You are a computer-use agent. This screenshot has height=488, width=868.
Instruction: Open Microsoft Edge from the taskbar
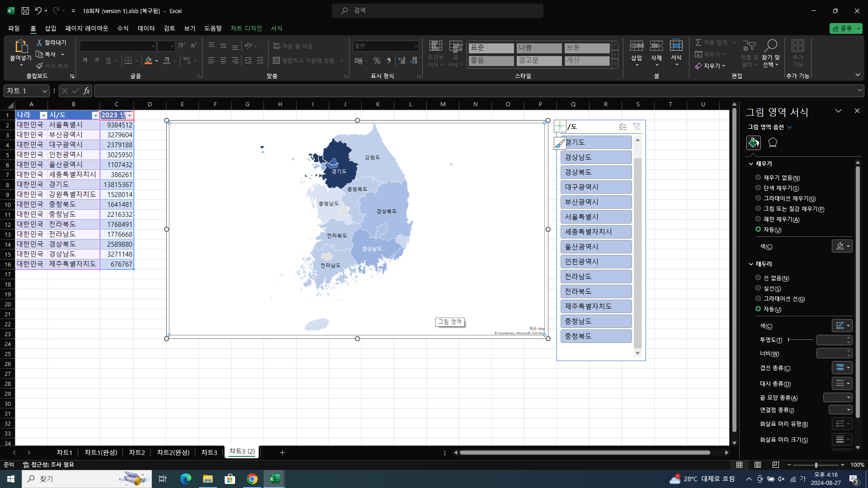[185, 479]
